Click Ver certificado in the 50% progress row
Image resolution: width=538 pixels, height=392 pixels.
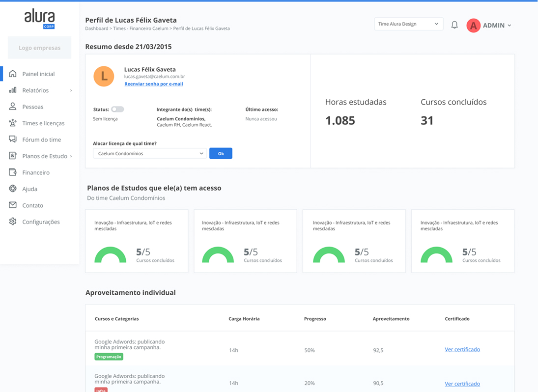coord(462,349)
